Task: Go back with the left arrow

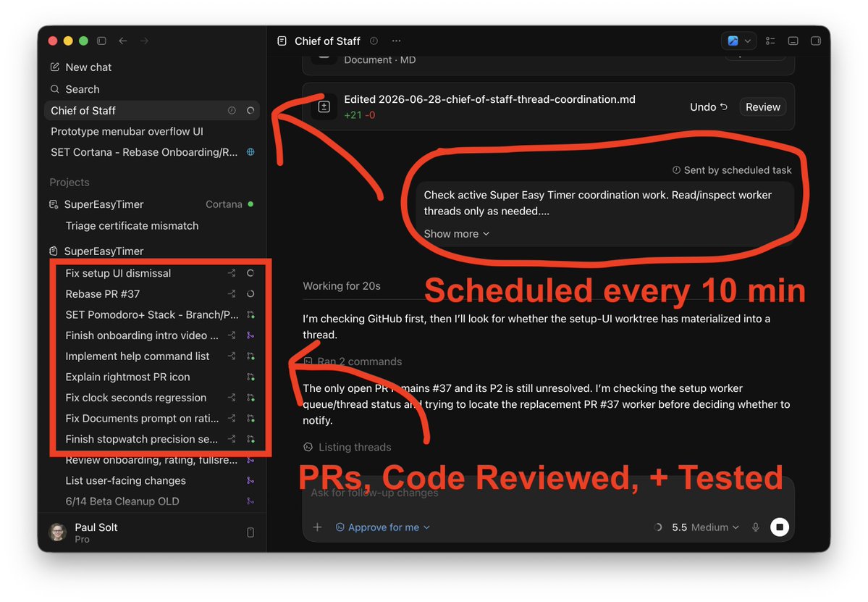Action: 123,41
